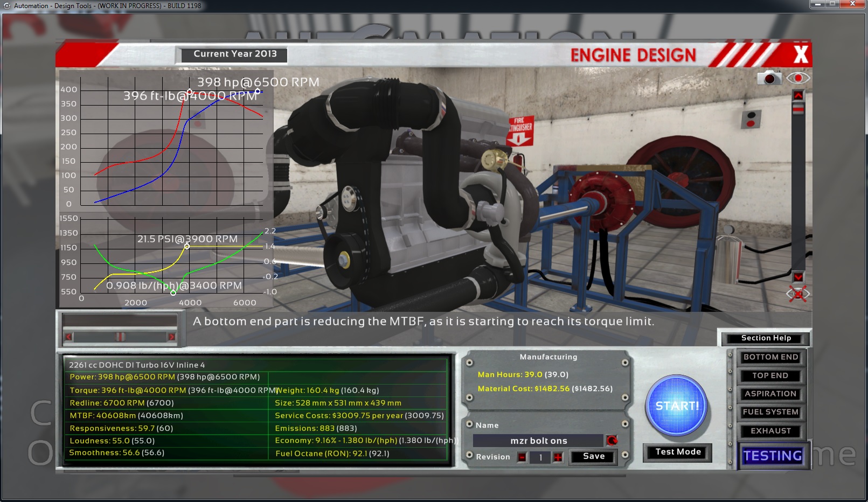Click the vertical scrollbar down arrow
The image size is (868, 502).
[798, 277]
